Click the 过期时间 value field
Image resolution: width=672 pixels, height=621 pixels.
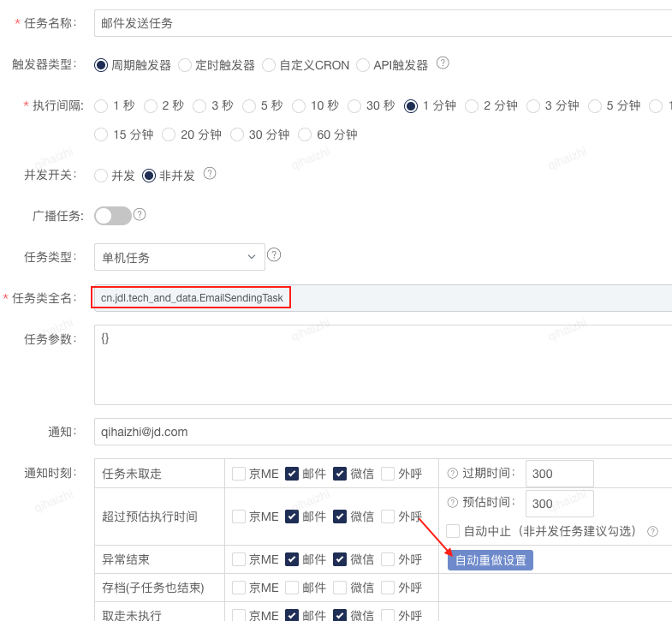[x=559, y=474]
